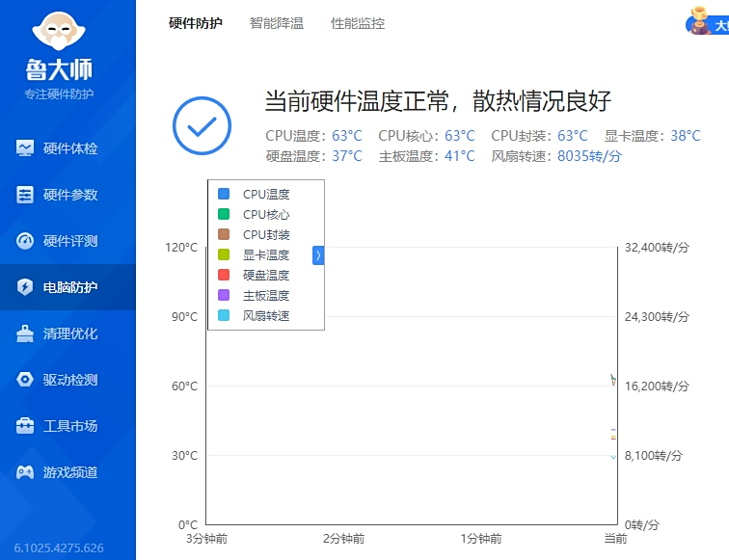Open the 工具市场 toolbox icon
This screenshot has height=560, width=729.
pyautogui.click(x=25, y=426)
